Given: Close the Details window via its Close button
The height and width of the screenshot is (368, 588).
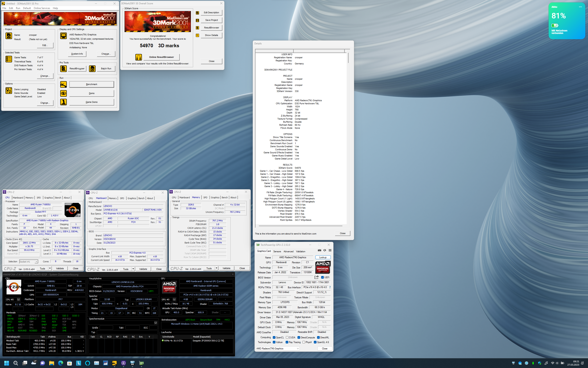Looking at the screenshot, I should (343, 233).
